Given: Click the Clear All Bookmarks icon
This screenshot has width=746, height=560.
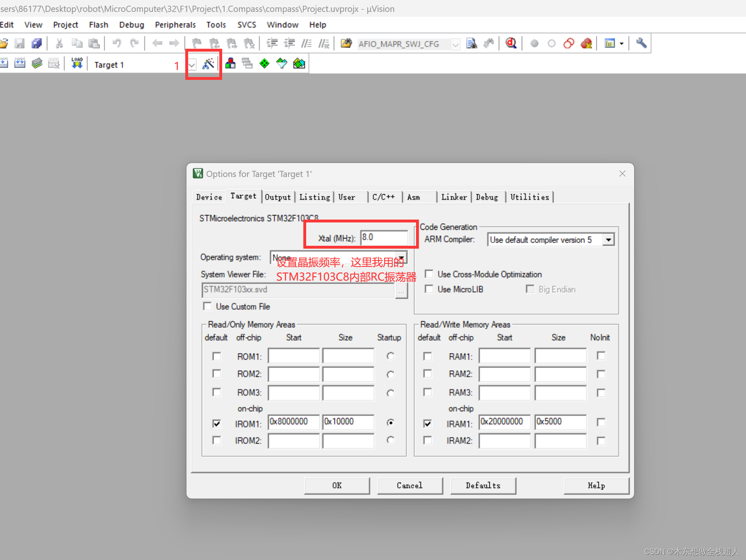Looking at the screenshot, I should [x=249, y=43].
